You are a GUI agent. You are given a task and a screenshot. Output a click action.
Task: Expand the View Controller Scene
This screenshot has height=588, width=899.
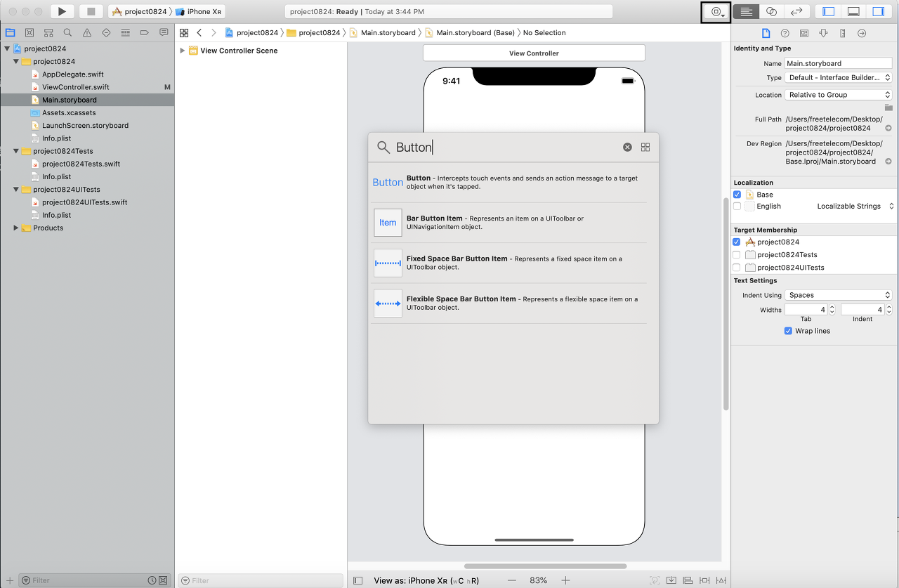[x=183, y=51]
